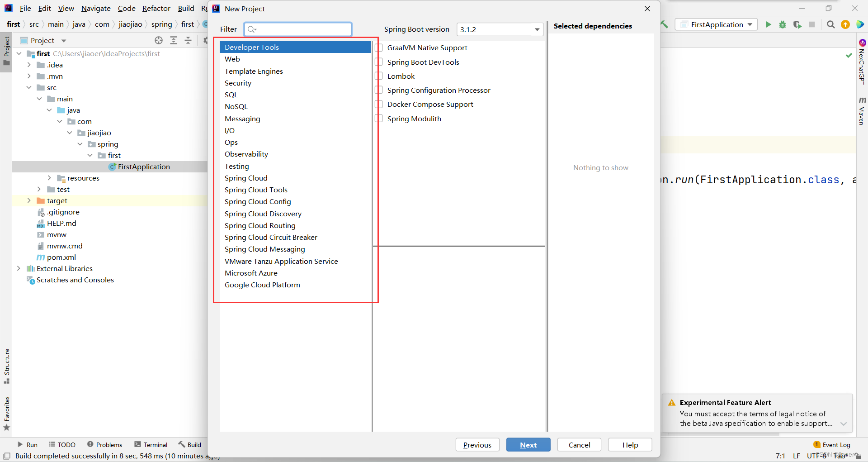Click the Run with Coverage icon
Viewport: 868px width, 462px height.
tap(797, 24)
